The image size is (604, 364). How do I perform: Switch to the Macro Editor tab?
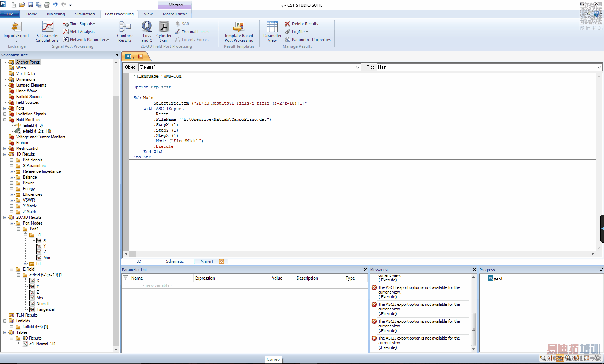click(x=175, y=14)
